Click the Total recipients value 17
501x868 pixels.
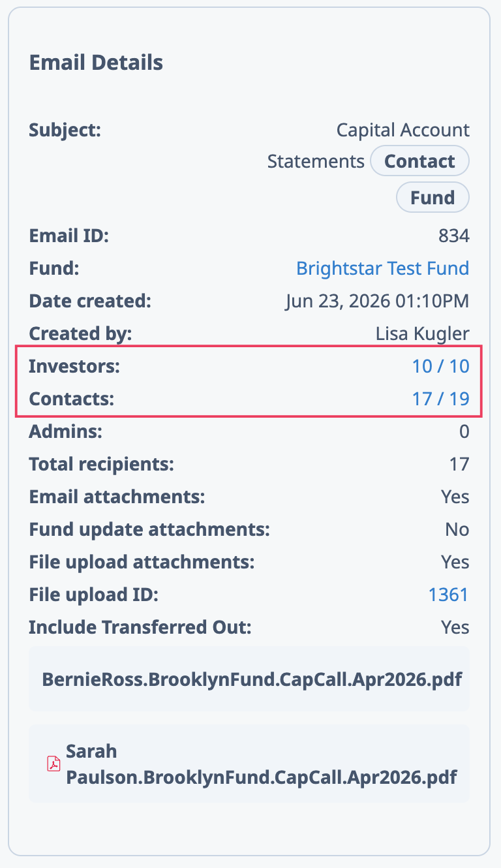pyautogui.click(x=459, y=464)
